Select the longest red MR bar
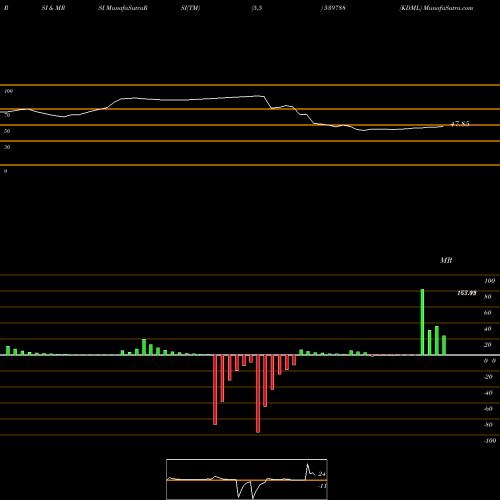This screenshot has height=500, width=500. click(258, 394)
